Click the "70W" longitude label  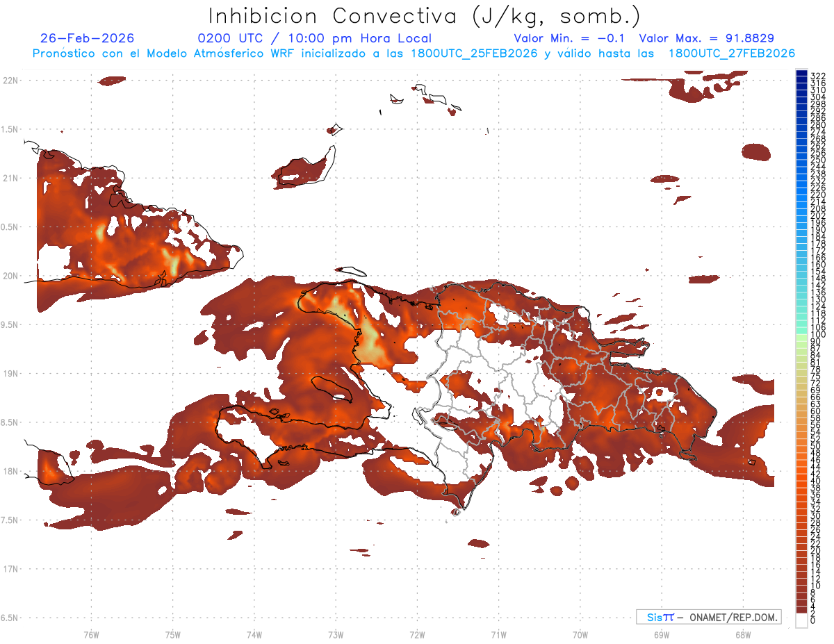[580, 634]
